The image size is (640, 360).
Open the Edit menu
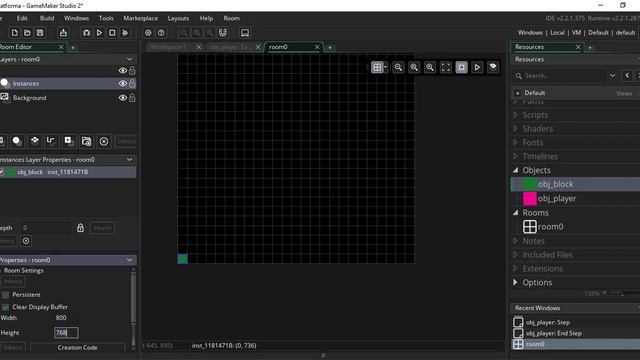[x=22, y=18]
